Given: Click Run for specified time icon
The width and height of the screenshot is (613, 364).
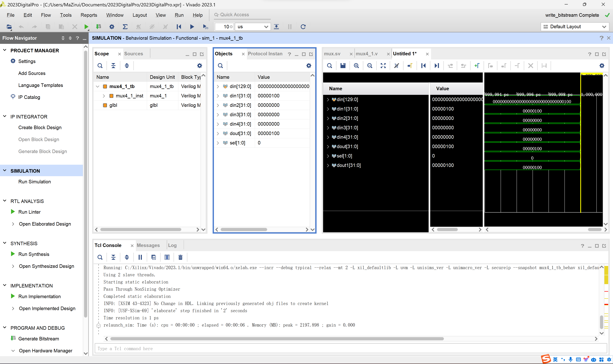Looking at the screenshot, I should [x=205, y=27].
